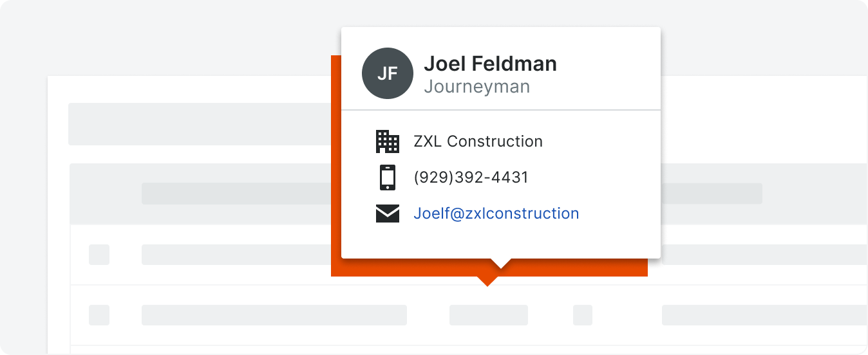The height and width of the screenshot is (355, 868).
Task: Click the Journeyman job title text
Action: tap(477, 87)
